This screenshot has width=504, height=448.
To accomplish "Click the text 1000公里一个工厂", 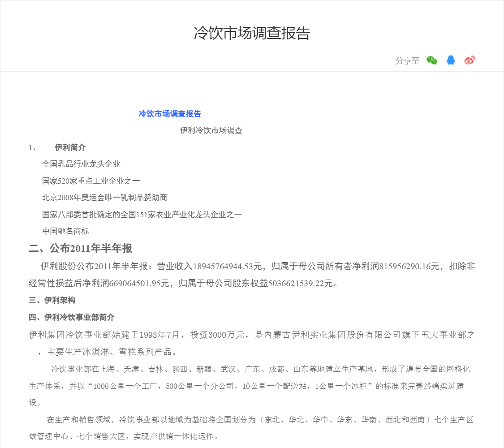I will 125,386.
